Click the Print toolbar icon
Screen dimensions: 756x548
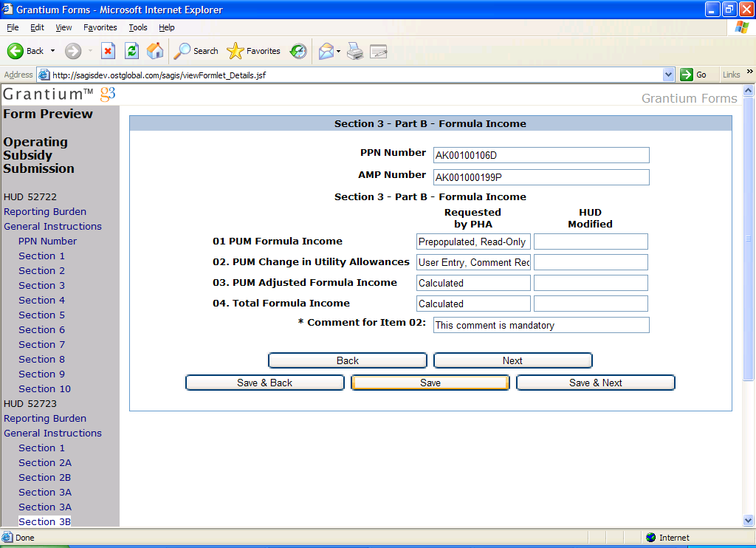pyautogui.click(x=355, y=51)
